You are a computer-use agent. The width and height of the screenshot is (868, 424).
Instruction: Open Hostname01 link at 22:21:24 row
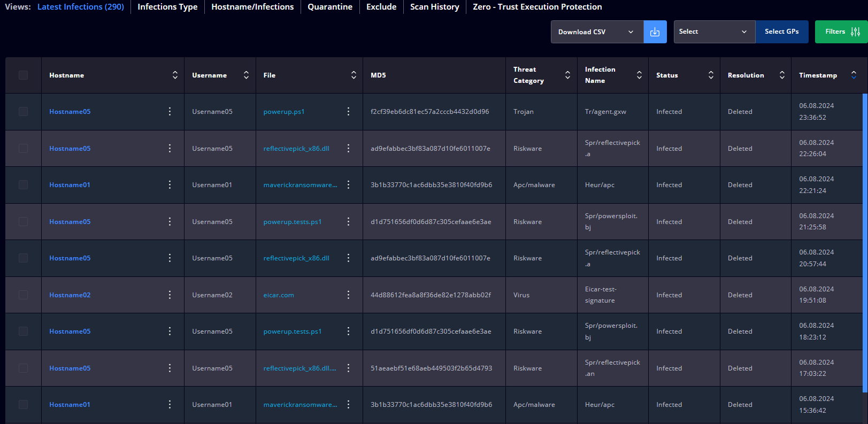(x=70, y=185)
